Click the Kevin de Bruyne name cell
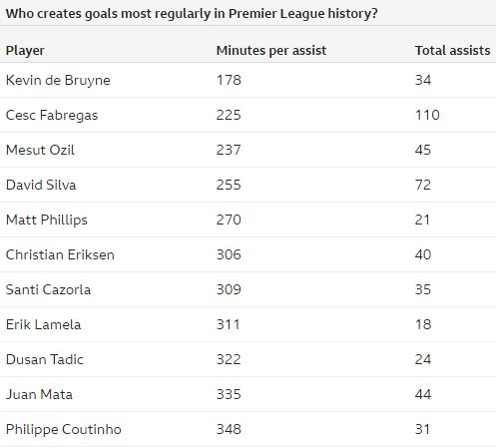 (58, 80)
